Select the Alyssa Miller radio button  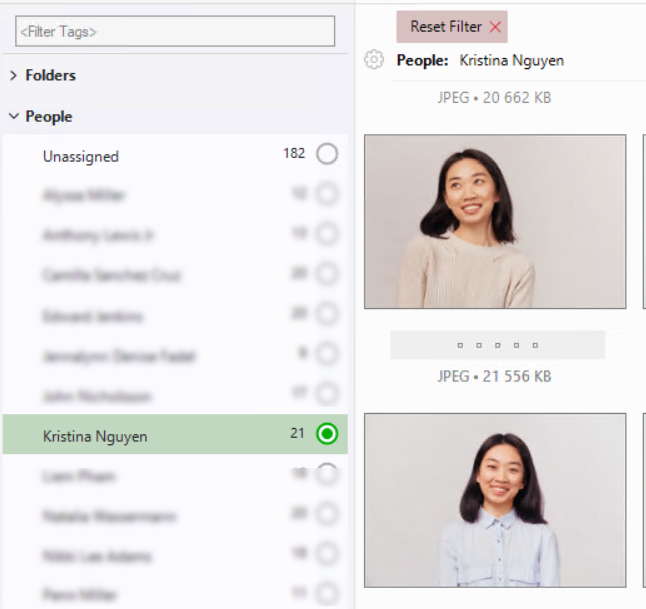327,195
